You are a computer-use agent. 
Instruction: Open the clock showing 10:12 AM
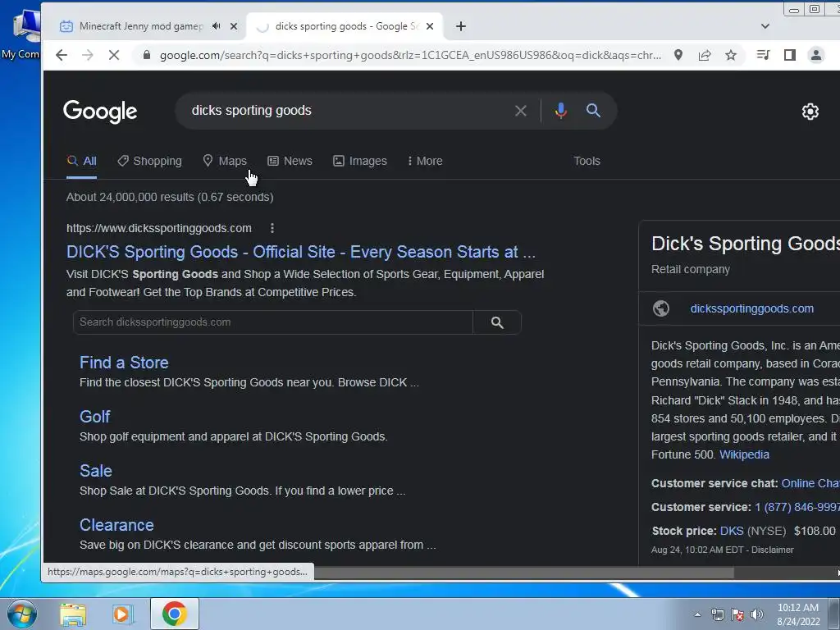(797, 614)
